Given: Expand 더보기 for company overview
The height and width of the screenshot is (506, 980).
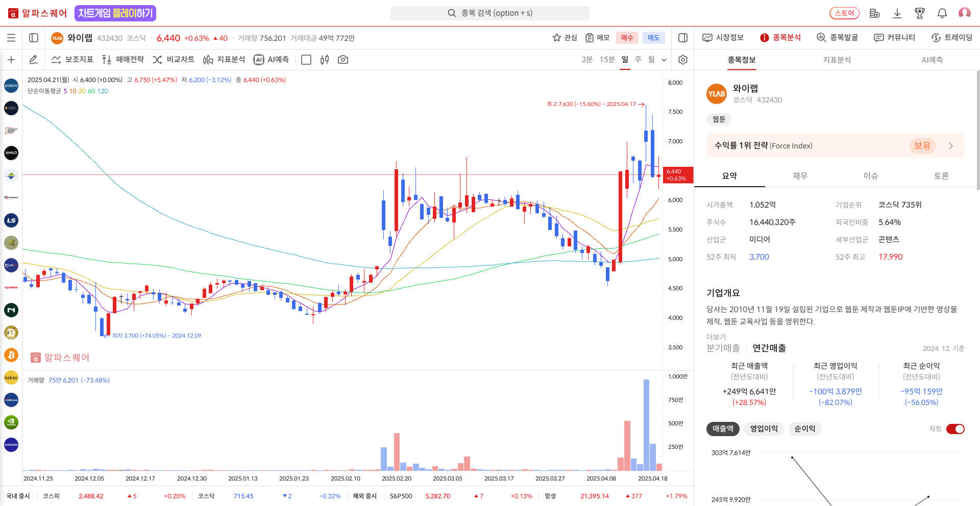Looking at the screenshot, I should point(716,337).
